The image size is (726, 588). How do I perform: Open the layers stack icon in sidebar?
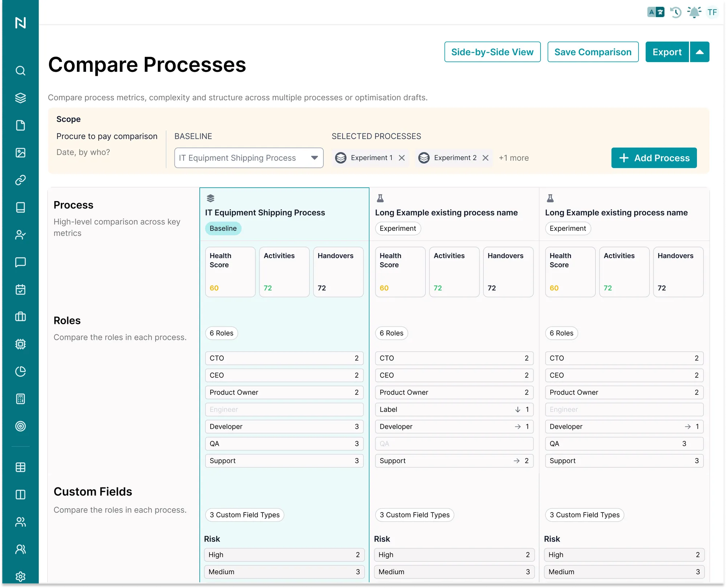click(20, 98)
